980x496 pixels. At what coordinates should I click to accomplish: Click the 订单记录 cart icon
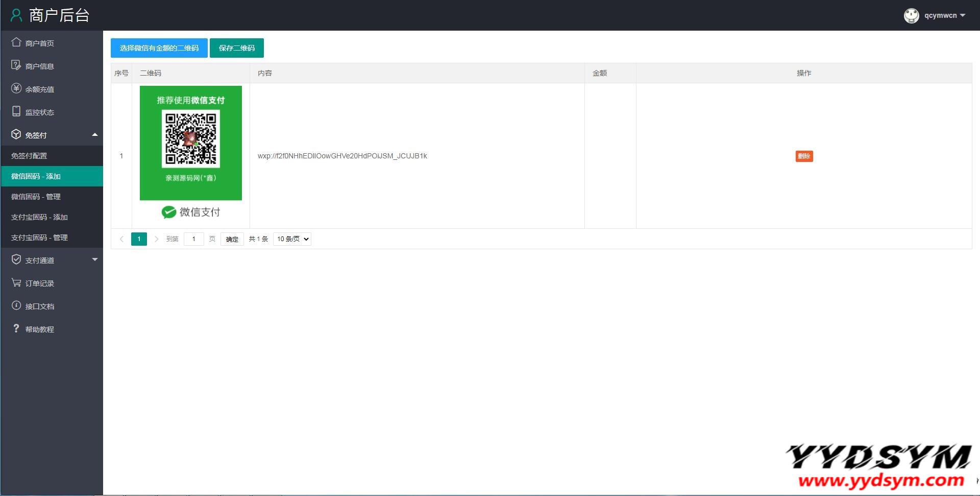tap(16, 282)
